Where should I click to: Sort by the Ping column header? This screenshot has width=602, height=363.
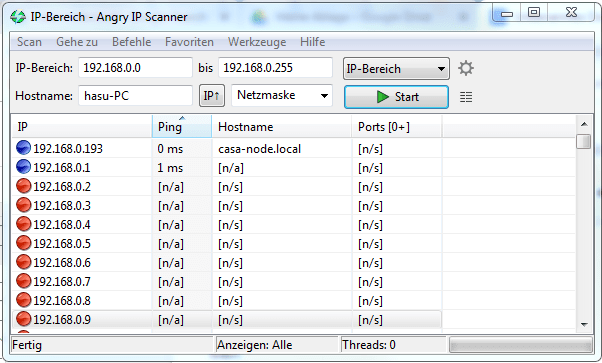(x=182, y=127)
